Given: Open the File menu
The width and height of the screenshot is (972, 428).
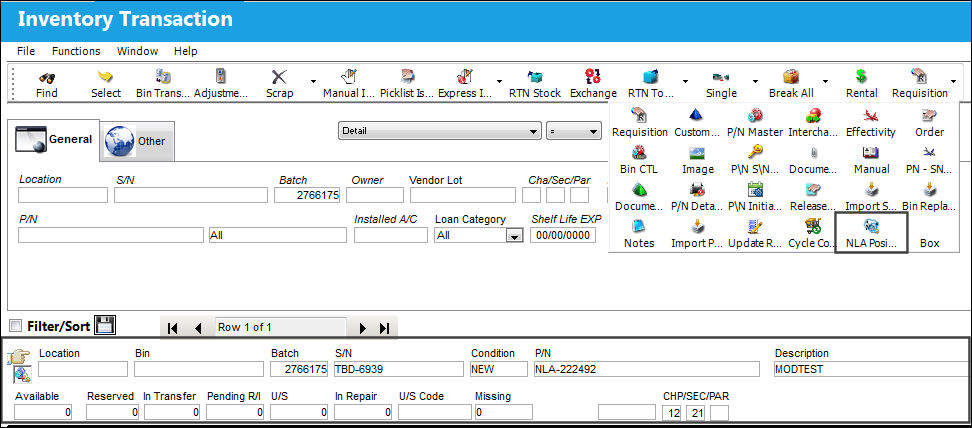Looking at the screenshot, I should point(26,51).
